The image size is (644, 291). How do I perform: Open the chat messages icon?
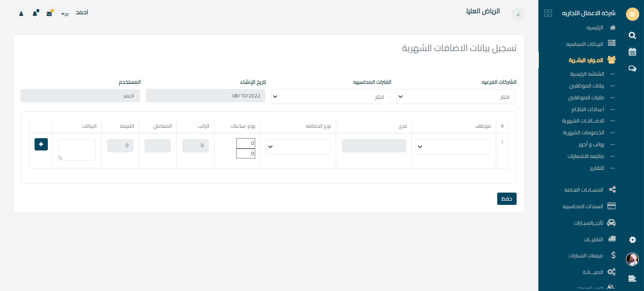pyautogui.click(x=632, y=68)
